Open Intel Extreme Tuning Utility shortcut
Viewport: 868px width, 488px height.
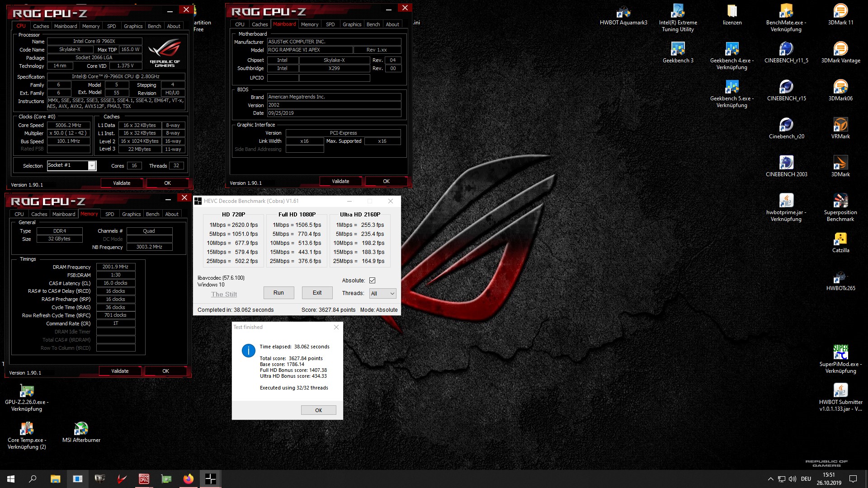(678, 18)
